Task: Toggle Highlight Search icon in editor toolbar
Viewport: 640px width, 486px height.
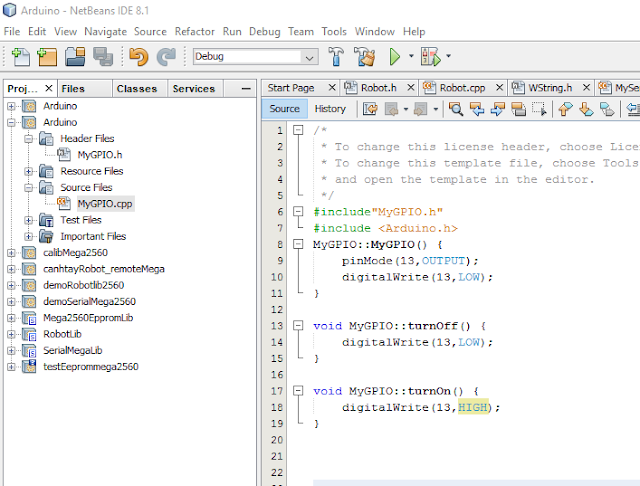Action: click(x=518, y=109)
